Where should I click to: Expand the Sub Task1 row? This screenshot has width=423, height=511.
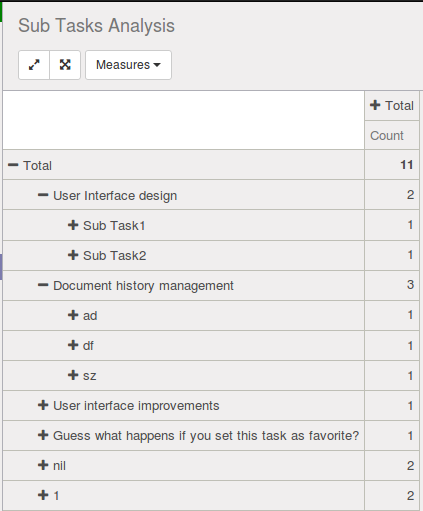point(73,225)
